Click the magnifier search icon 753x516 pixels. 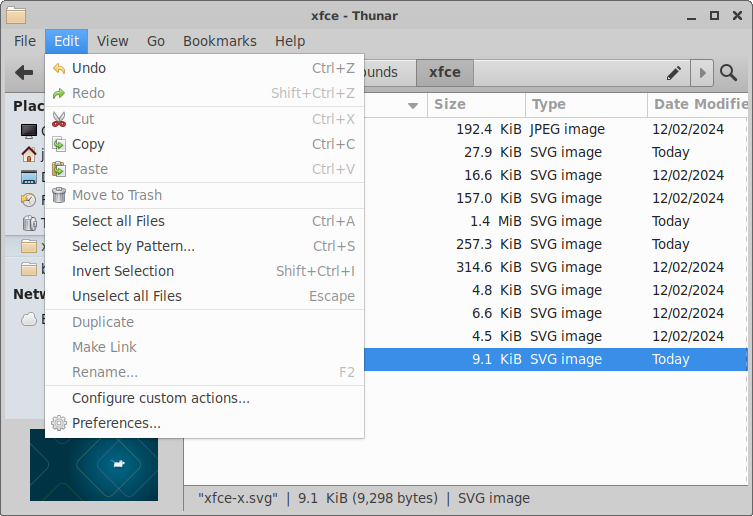pos(729,73)
